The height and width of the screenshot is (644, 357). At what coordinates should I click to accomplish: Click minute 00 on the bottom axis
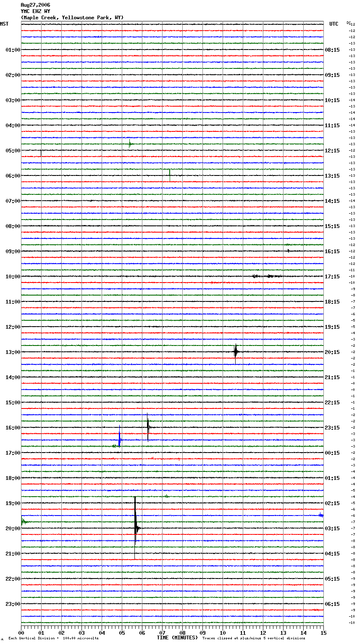tap(21, 633)
